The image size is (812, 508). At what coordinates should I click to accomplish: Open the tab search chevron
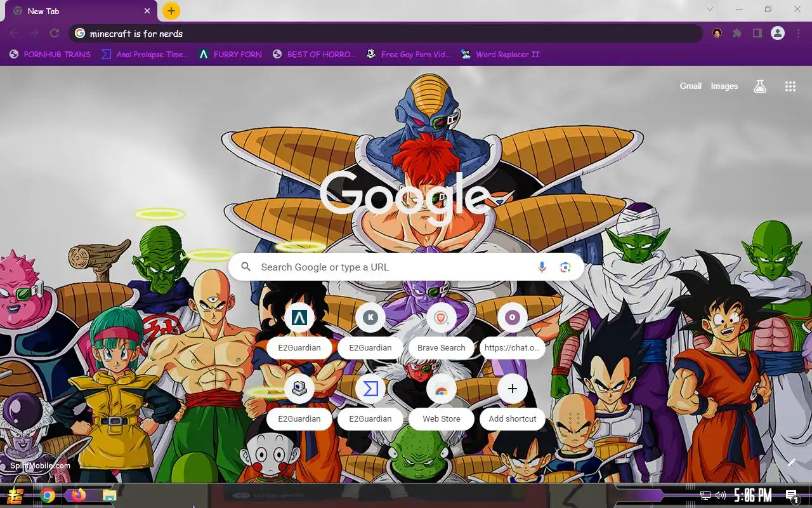[x=710, y=9]
